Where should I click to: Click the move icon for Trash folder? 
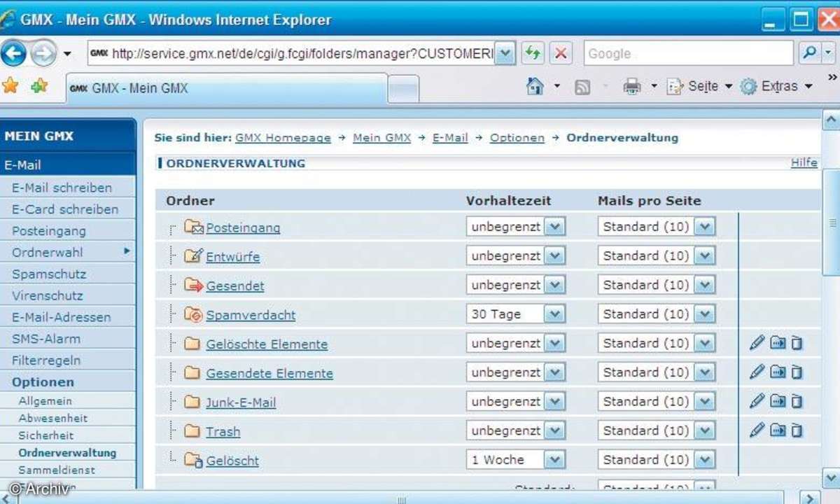(778, 430)
